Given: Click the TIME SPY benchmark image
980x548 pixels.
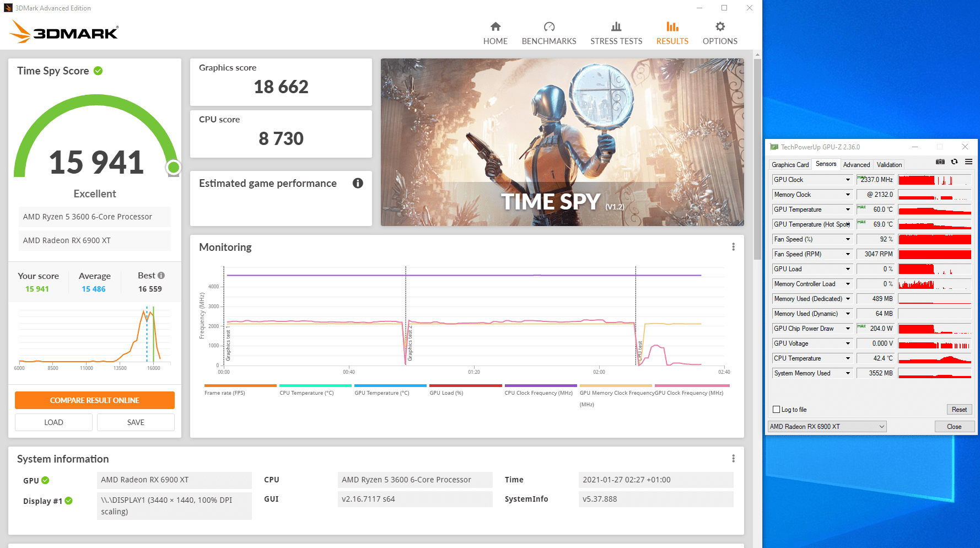Looking at the screenshot, I should click(562, 142).
